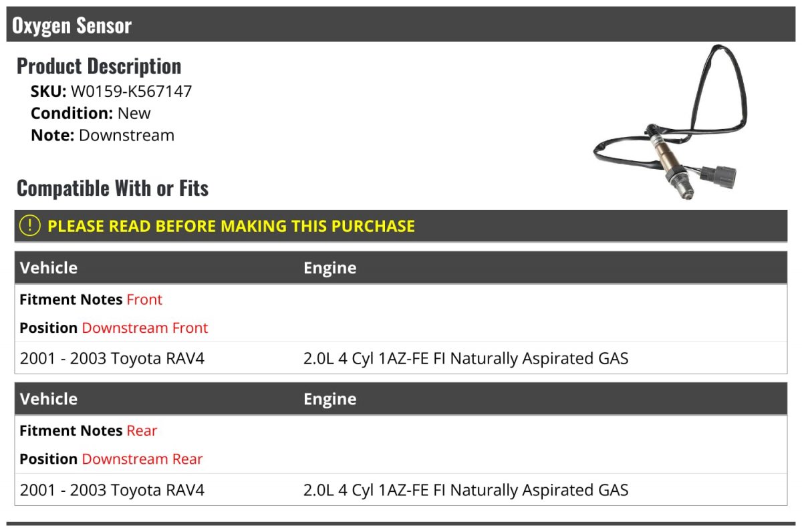Viewport: 802px width, 532px height.
Task: Click the Condition New line
Action: pos(91,113)
